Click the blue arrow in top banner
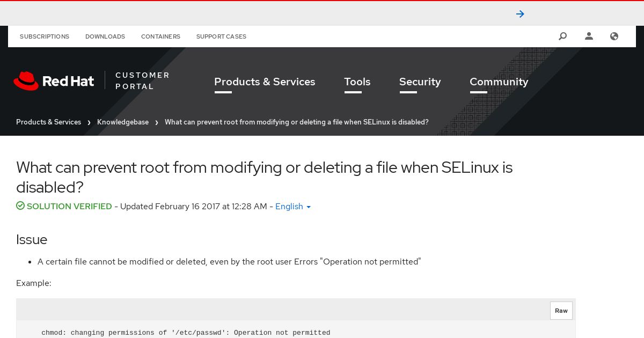Image resolution: width=644 pixels, height=338 pixels. click(520, 14)
